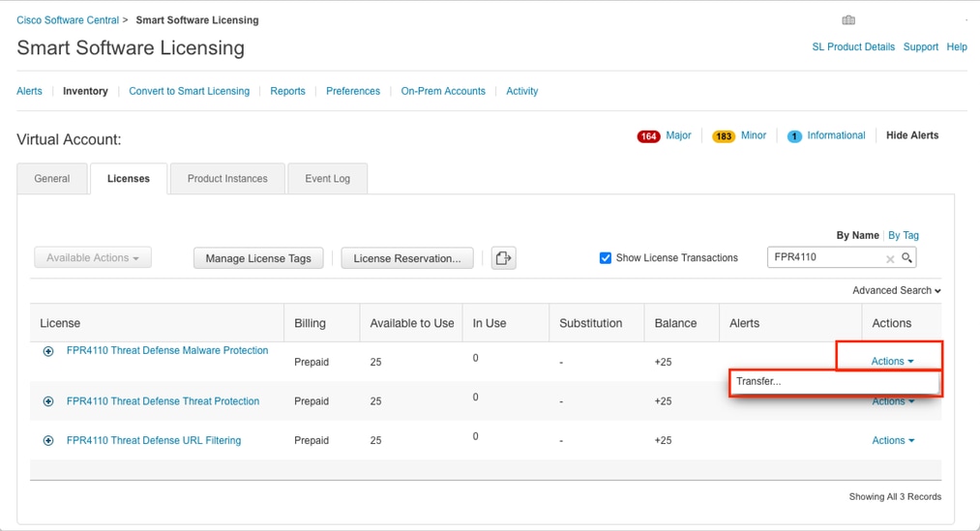
Task: Click the export to file icon
Action: point(503,258)
